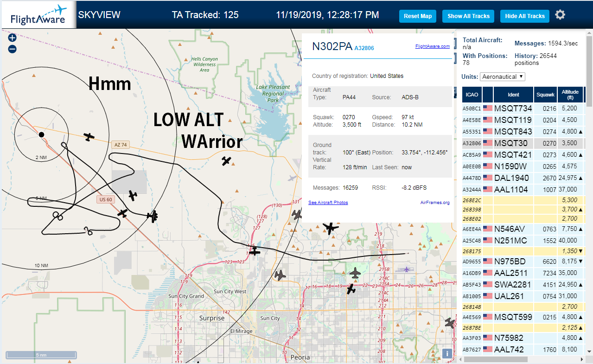
Task: Select aircraft icon below WArrior text
Action: click(226, 161)
